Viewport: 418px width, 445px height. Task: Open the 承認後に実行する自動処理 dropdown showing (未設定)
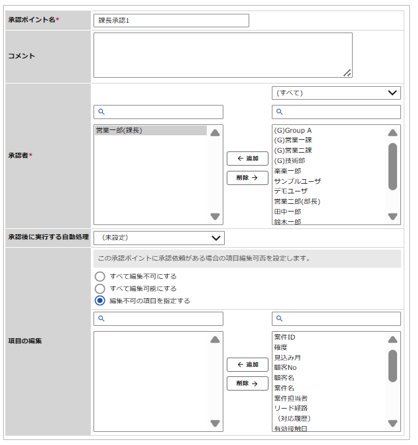(159, 238)
